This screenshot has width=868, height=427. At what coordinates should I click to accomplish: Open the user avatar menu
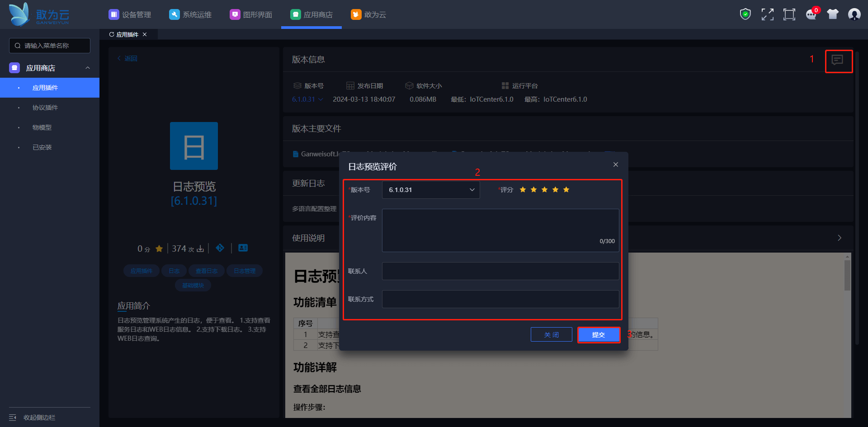[854, 14]
